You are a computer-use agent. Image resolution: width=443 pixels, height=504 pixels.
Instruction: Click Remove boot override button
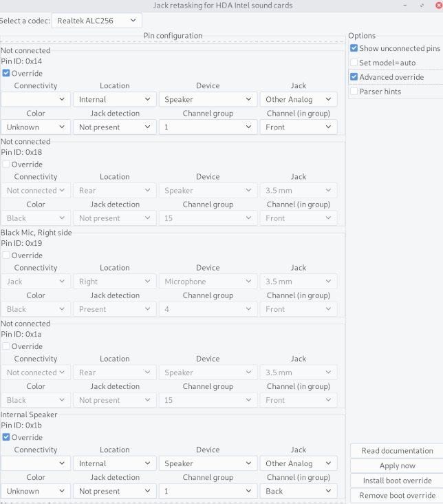(397, 495)
